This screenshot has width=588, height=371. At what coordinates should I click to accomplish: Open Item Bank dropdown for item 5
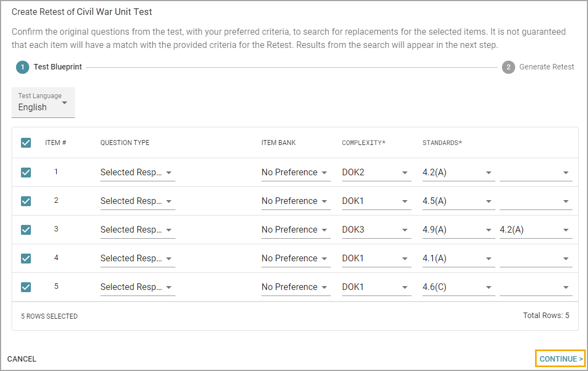point(296,287)
